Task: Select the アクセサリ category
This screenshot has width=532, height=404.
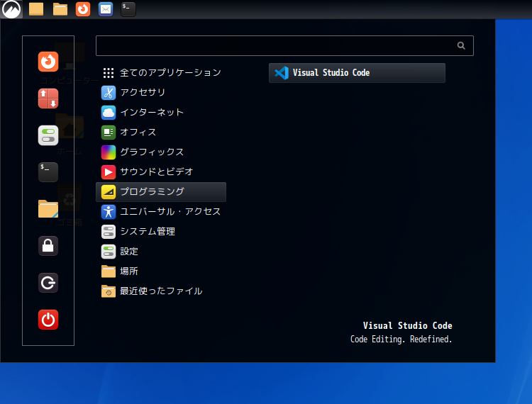Action: pyautogui.click(x=161, y=93)
